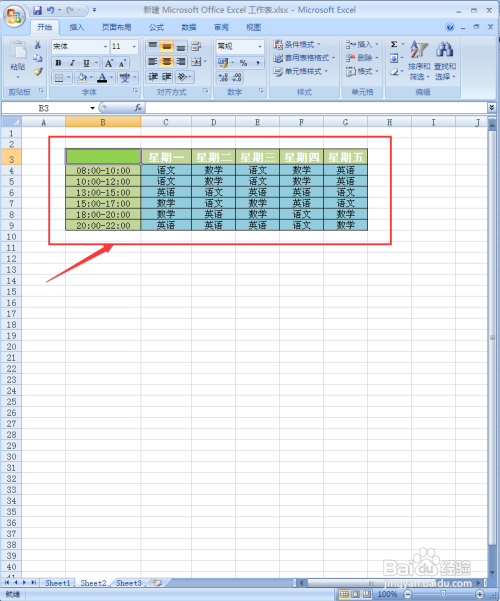Switch to the 插入 ribbon tab
Screen dimensions: 500x601
click(x=77, y=27)
